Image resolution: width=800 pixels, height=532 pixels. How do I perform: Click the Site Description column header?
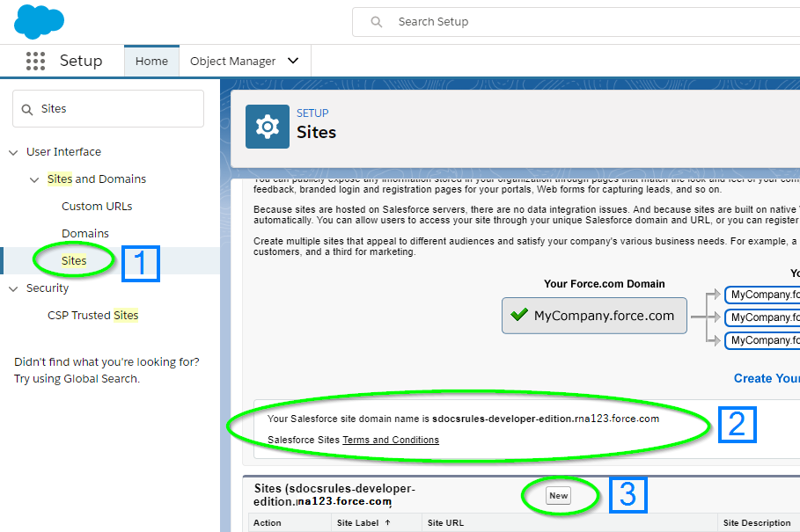point(757,523)
